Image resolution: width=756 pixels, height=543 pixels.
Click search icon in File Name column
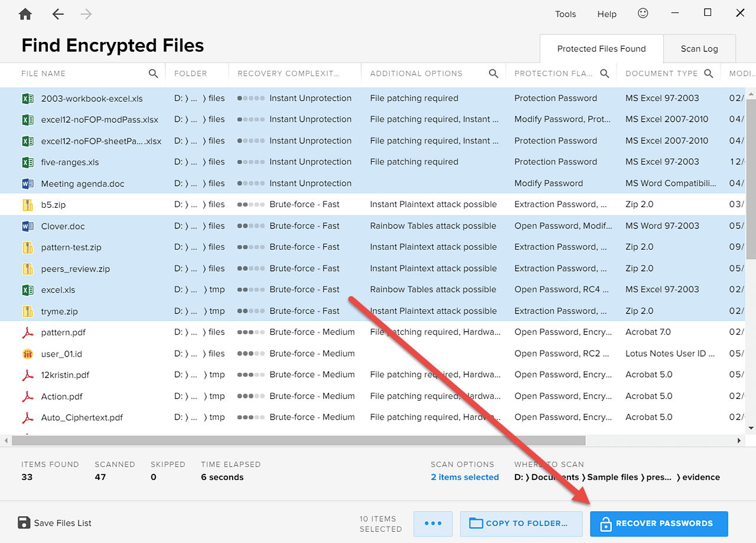click(x=154, y=74)
